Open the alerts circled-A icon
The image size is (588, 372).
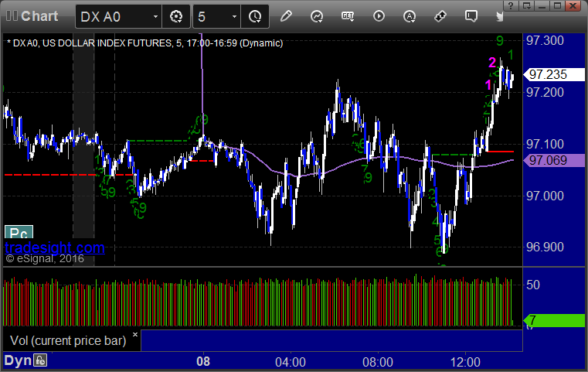[x=410, y=16]
